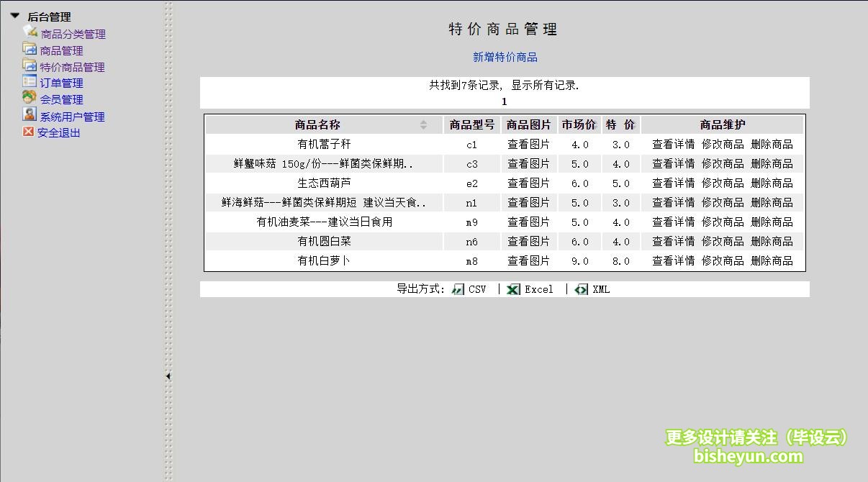Image resolution: width=868 pixels, height=482 pixels.
Task: Click 修改商品 for 有机圆白菜
Action: (724, 241)
